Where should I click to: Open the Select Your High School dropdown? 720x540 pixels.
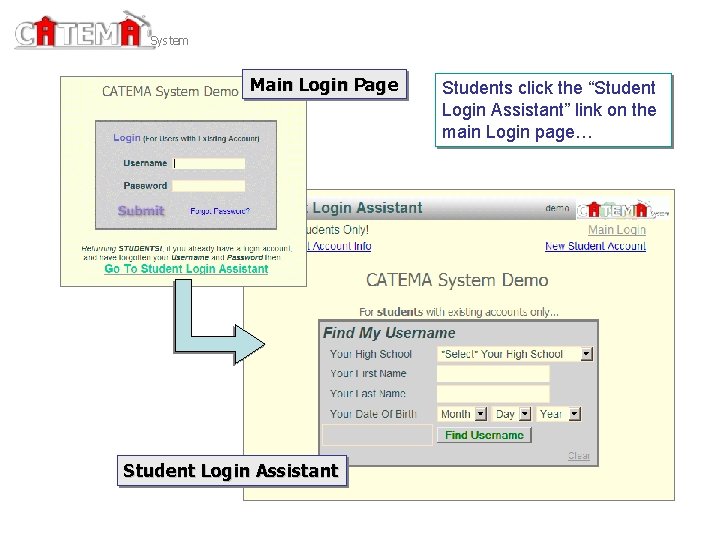pos(515,354)
